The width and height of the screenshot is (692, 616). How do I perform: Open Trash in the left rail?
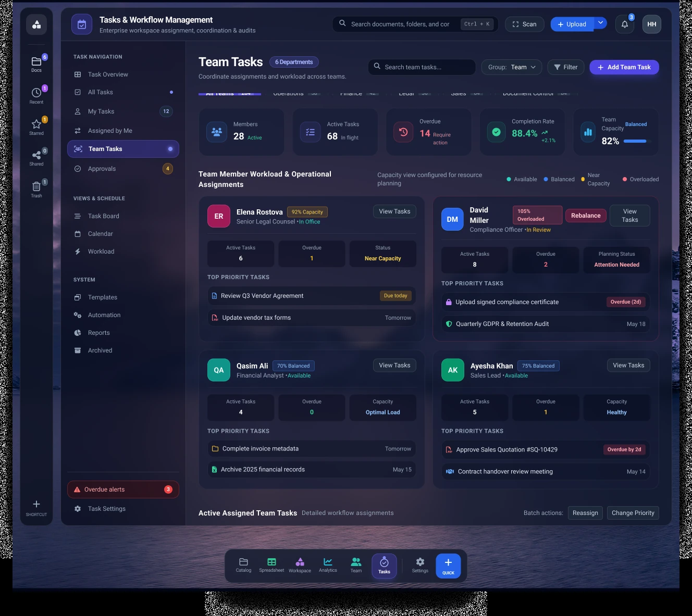[x=36, y=189]
